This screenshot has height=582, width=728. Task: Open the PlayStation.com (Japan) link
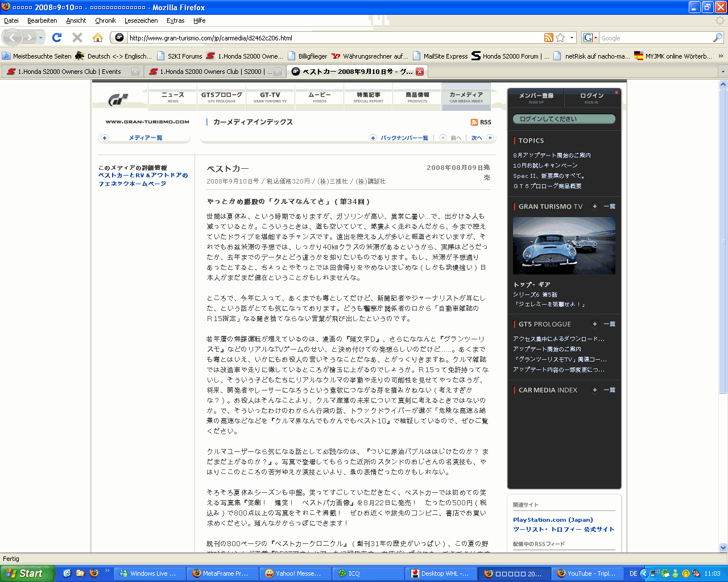(553, 519)
